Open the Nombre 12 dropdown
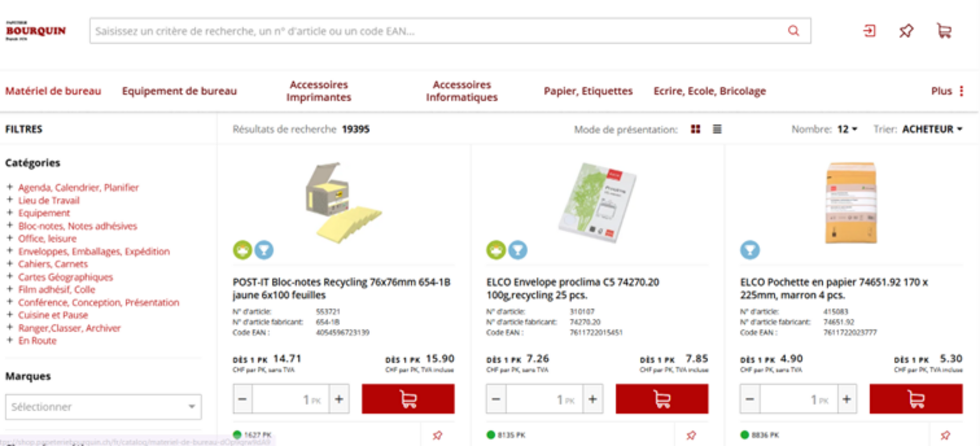The height and width of the screenshot is (446, 980). point(847,129)
